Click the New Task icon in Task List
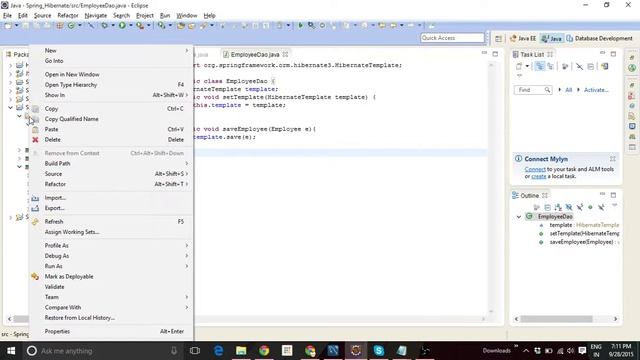640x360 pixels. [519, 66]
